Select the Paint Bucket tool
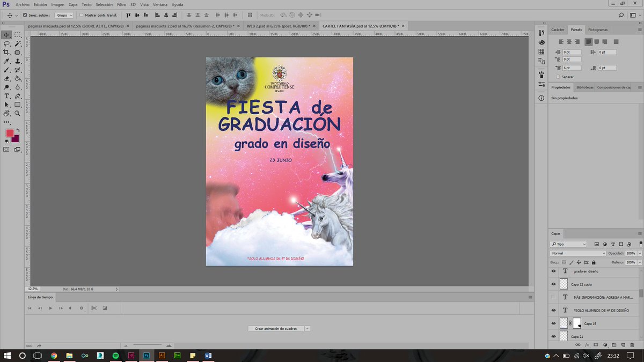This screenshot has width=644, height=362. 18,78
